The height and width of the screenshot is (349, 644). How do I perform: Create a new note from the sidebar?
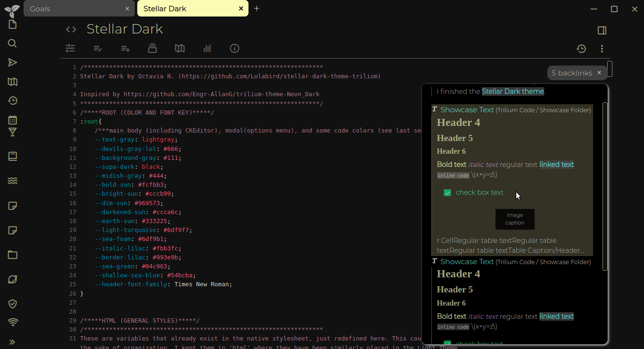coord(12,25)
